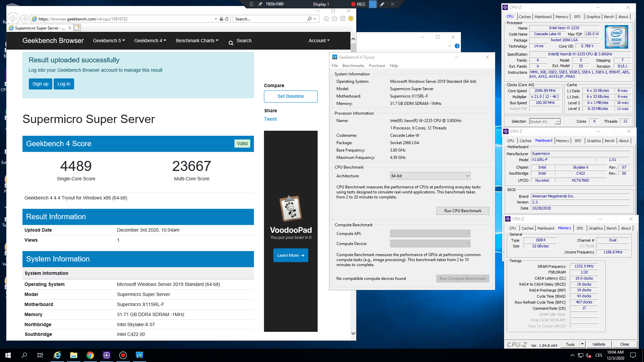Screen dimensions: 644x362
Task: Click the Tweet link
Action: click(270, 119)
